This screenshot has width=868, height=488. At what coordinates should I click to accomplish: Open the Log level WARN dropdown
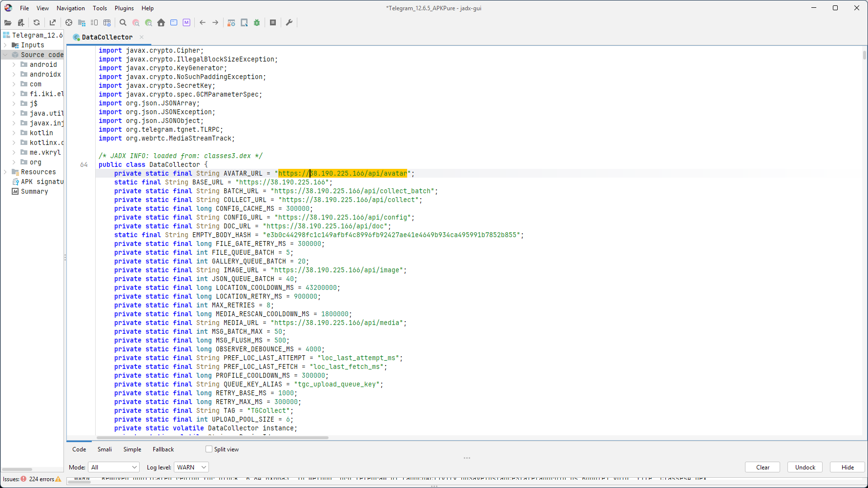[x=191, y=467]
